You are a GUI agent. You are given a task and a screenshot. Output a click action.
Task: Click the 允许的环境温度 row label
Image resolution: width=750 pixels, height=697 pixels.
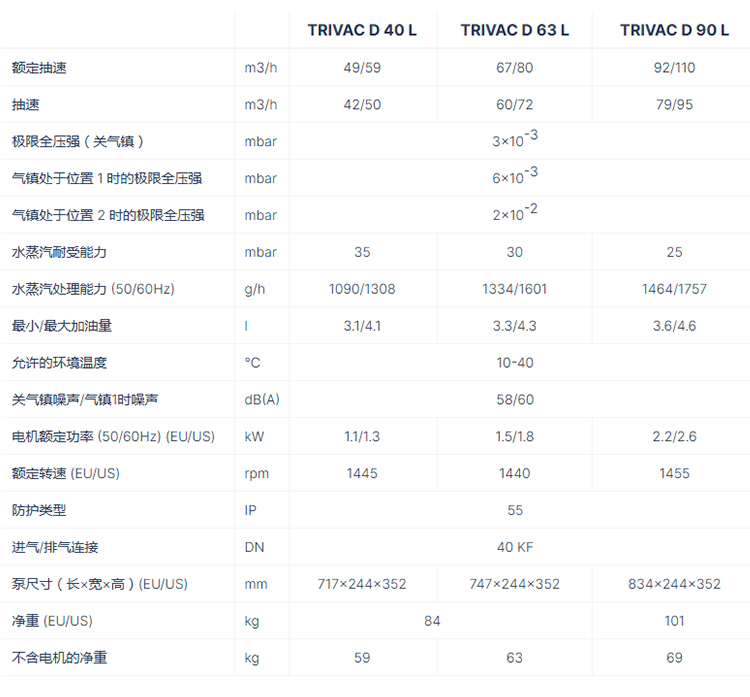tap(59, 362)
